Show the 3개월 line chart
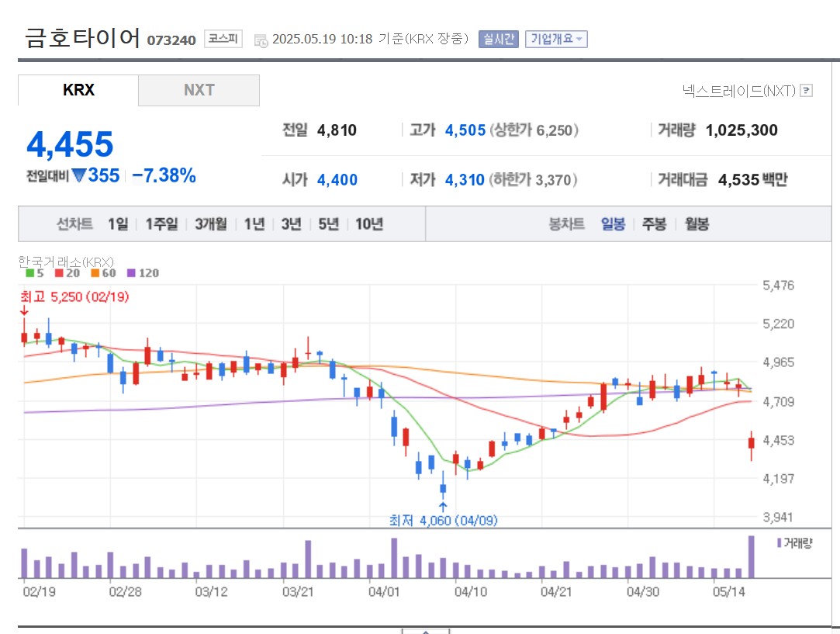The height and width of the screenshot is (634, 840). coord(211,224)
